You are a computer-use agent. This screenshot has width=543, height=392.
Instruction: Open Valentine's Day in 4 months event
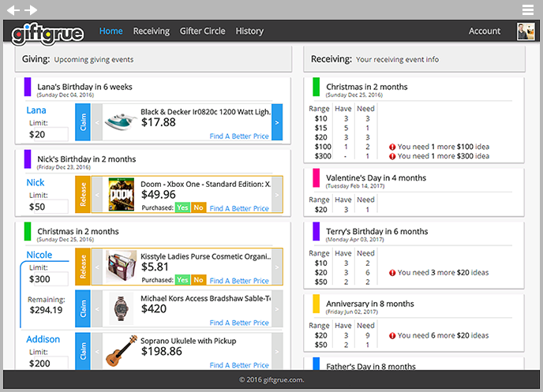(376, 177)
